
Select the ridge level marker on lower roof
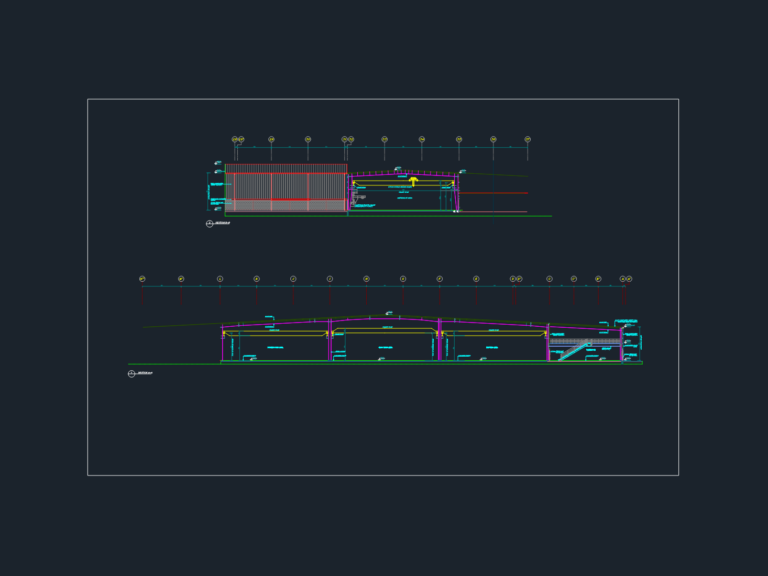tap(389, 313)
